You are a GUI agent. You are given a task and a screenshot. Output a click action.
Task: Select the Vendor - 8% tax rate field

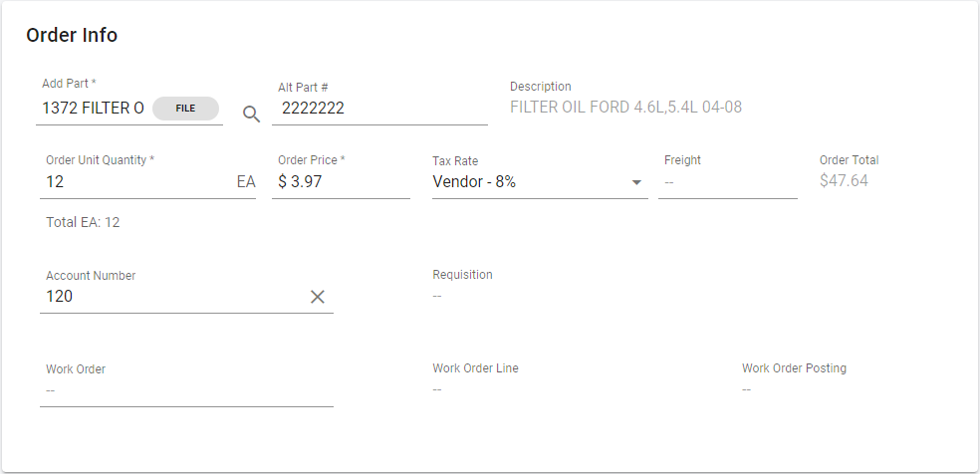[528, 182]
